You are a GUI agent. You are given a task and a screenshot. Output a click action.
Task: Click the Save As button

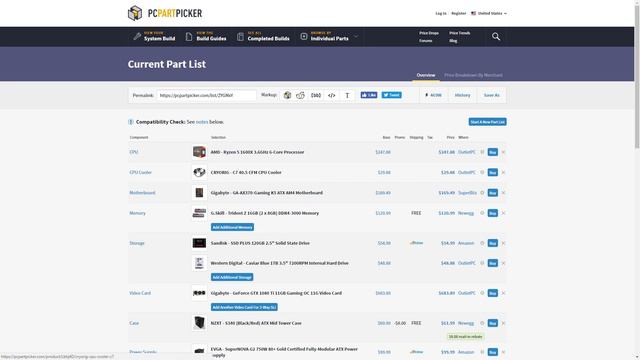pos(491,95)
